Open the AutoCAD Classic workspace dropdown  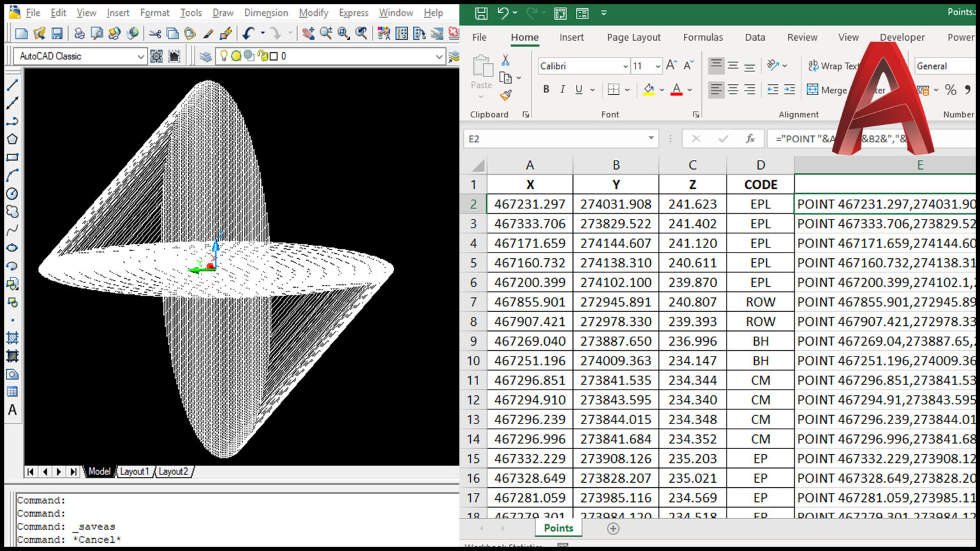point(142,56)
